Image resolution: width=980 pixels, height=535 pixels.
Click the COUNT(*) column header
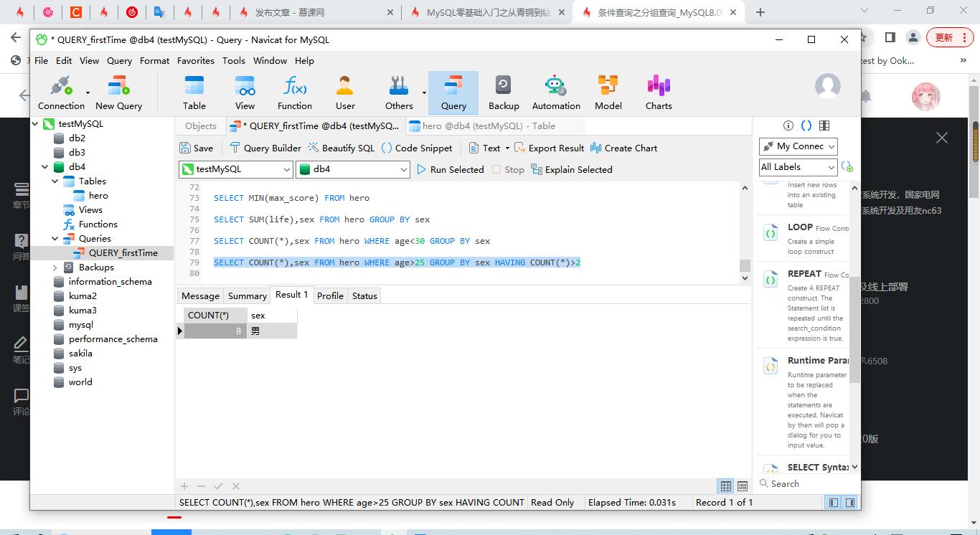(x=215, y=315)
